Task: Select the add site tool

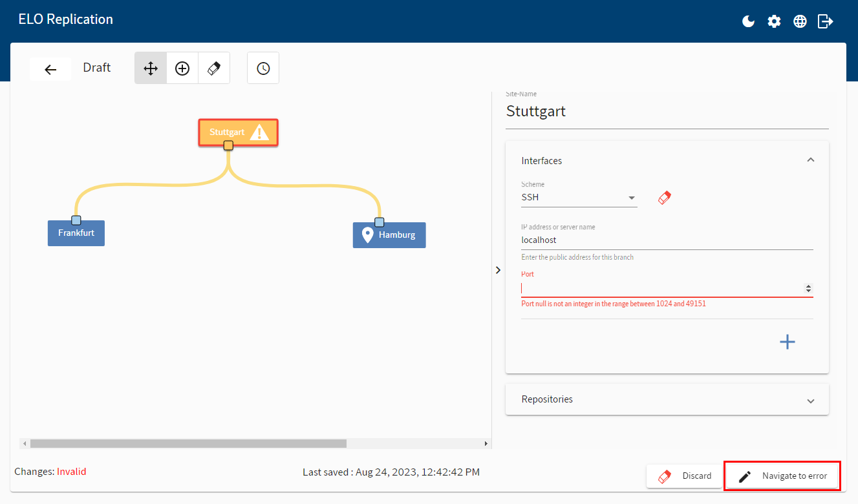Action: [182, 68]
